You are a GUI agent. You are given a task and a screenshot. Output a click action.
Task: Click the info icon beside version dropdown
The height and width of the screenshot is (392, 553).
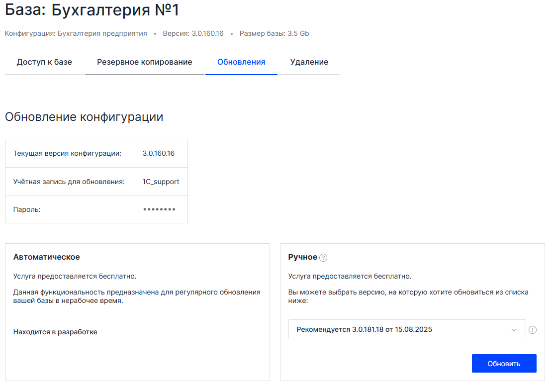[x=533, y=329]
